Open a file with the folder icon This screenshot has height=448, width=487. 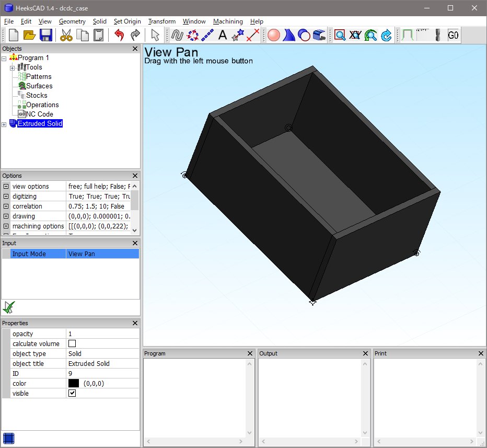[29, 35]
